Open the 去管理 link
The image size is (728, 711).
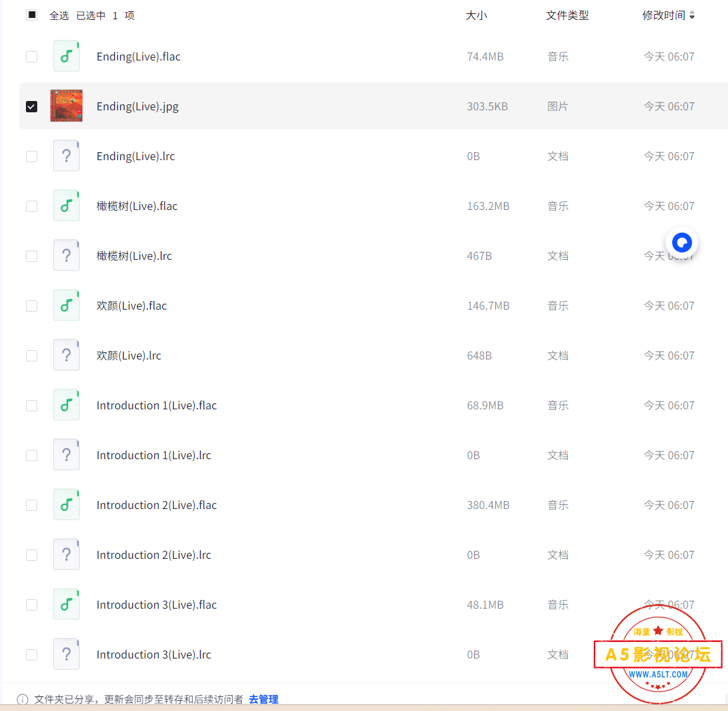(264, 700)
